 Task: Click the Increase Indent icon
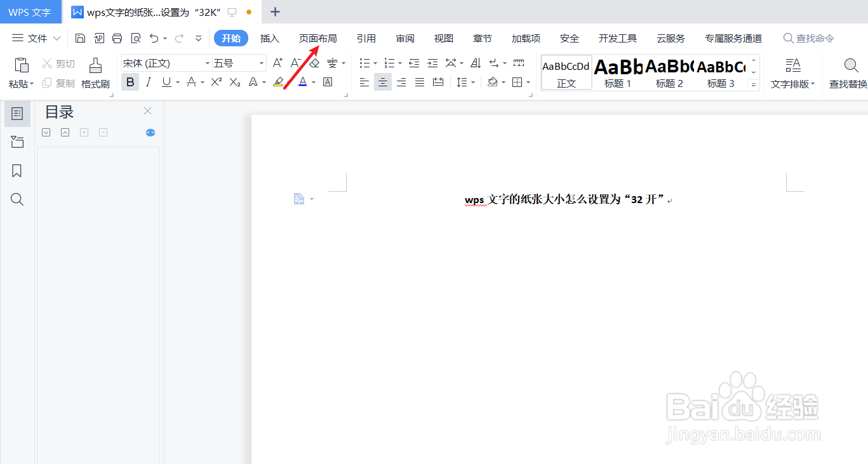(432, 63)
